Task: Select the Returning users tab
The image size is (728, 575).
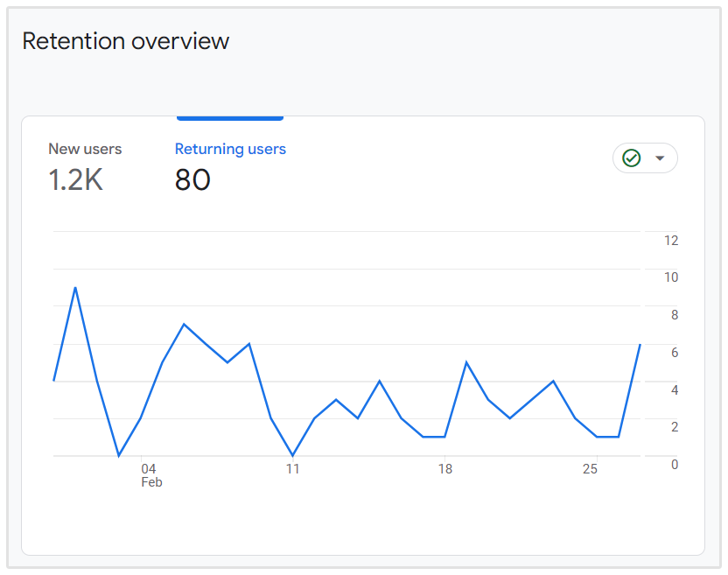Action: click(x=230, y=150)
